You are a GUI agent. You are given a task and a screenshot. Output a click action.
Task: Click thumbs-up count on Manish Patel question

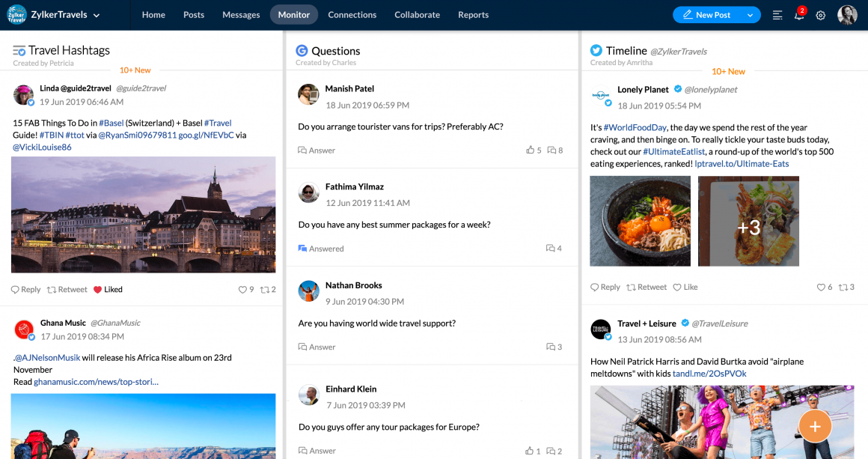(x=534, y=151)
